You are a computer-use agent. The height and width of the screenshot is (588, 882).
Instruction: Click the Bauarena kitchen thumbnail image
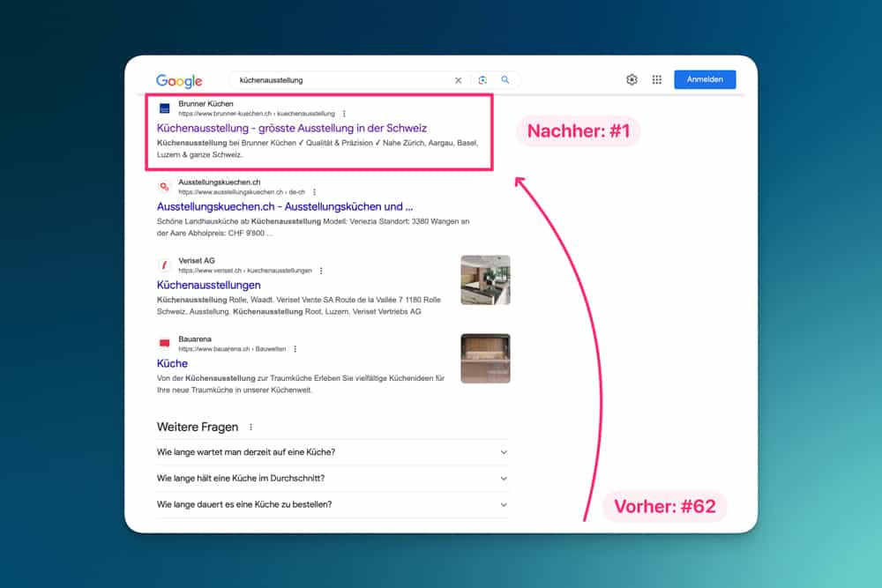pos(485,359)
